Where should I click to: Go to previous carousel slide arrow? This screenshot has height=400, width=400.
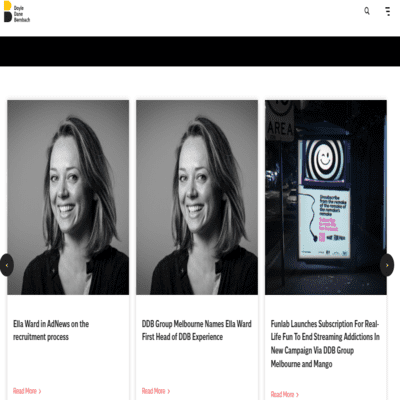coord(7,265)
